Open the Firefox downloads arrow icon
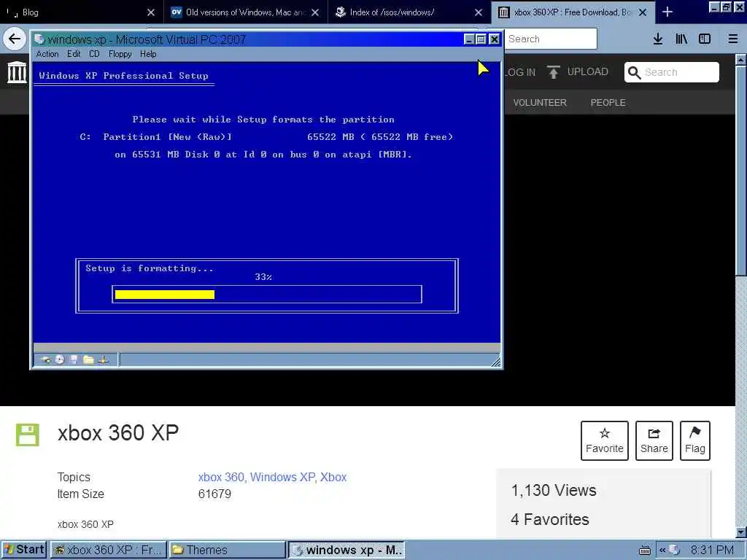Screen dimensions: 747x560 [x=658, y=39]
